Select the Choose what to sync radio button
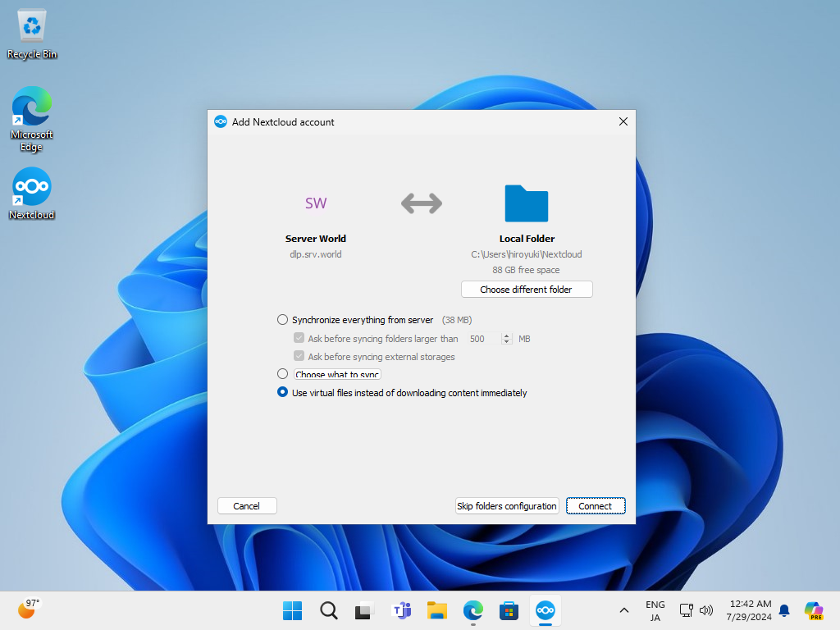The width and height of the screenshot is (840, 630). click(x=282, y=373)
